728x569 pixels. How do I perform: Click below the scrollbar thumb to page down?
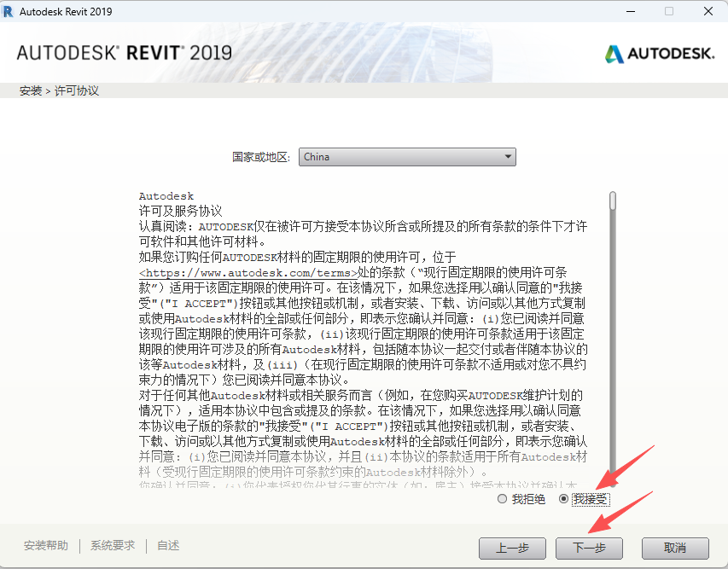[612, 358]
